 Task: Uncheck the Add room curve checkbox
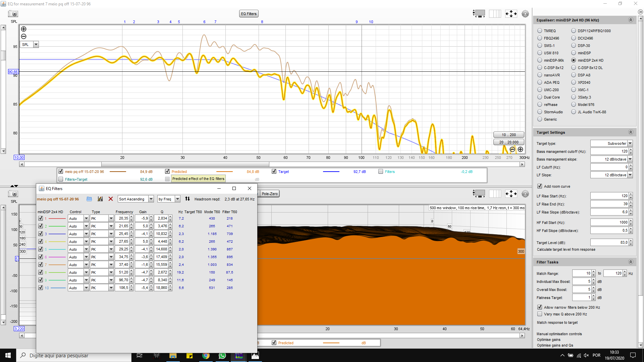(x=540, y=186)
